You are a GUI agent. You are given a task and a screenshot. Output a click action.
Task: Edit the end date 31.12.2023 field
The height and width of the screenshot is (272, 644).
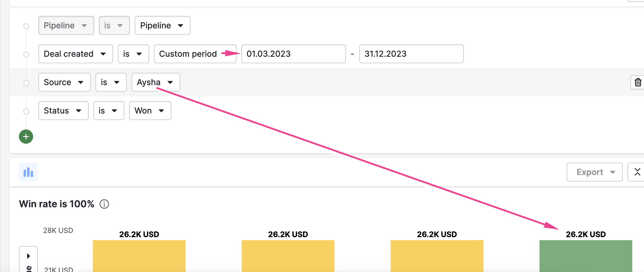[x=412, y=54]
